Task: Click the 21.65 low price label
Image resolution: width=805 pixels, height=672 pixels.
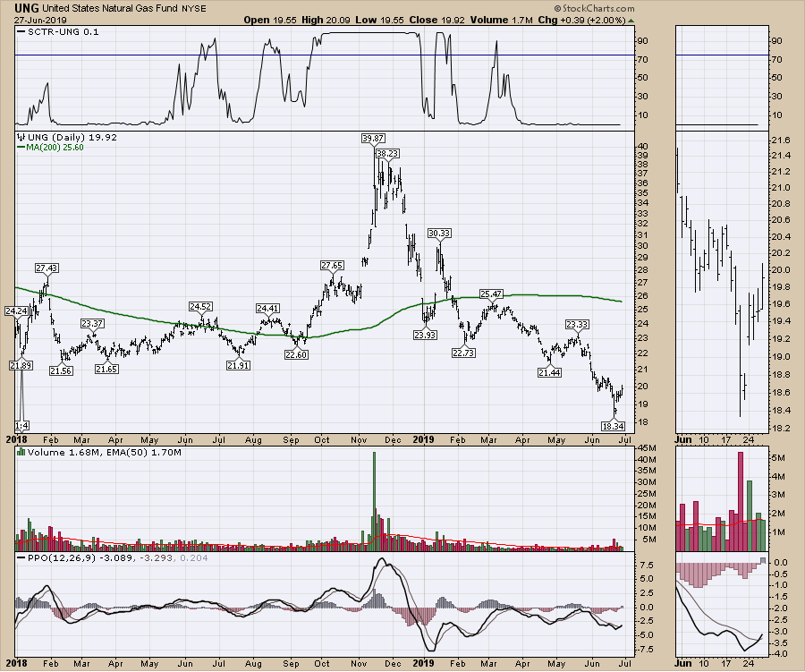Action: [106, 369]
